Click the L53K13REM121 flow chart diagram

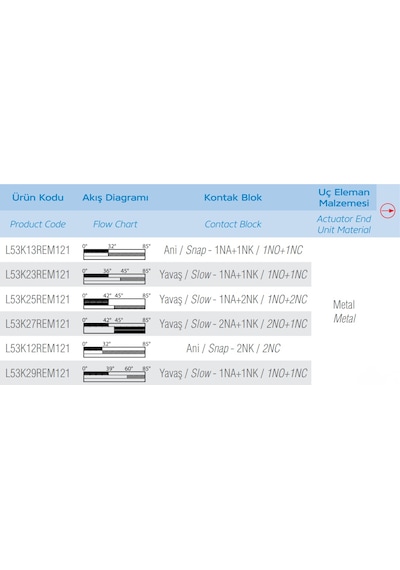(x=116, y=252)
